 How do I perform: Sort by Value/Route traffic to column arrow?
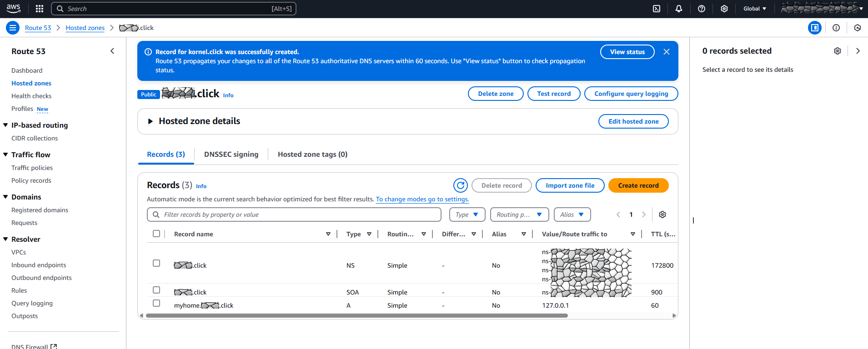(x=633, y=234)
